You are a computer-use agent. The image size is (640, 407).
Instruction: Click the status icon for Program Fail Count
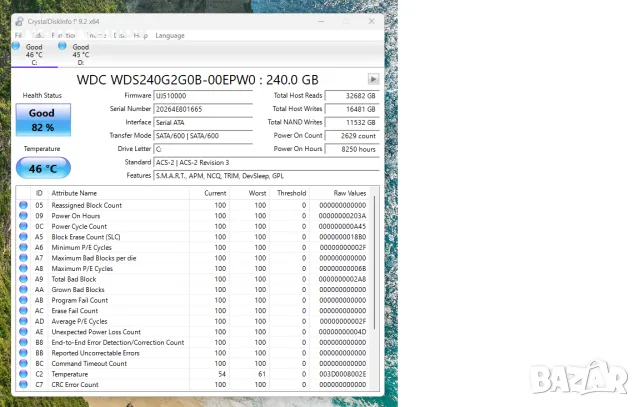tap(23, 300)
